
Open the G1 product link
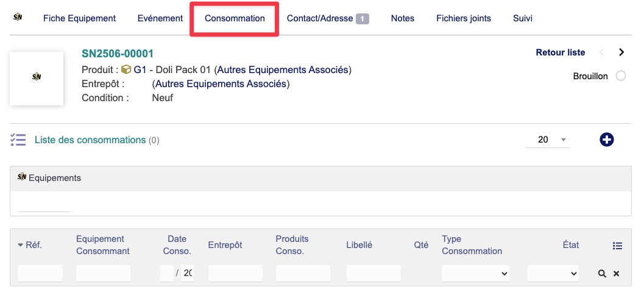coord(140,70)
